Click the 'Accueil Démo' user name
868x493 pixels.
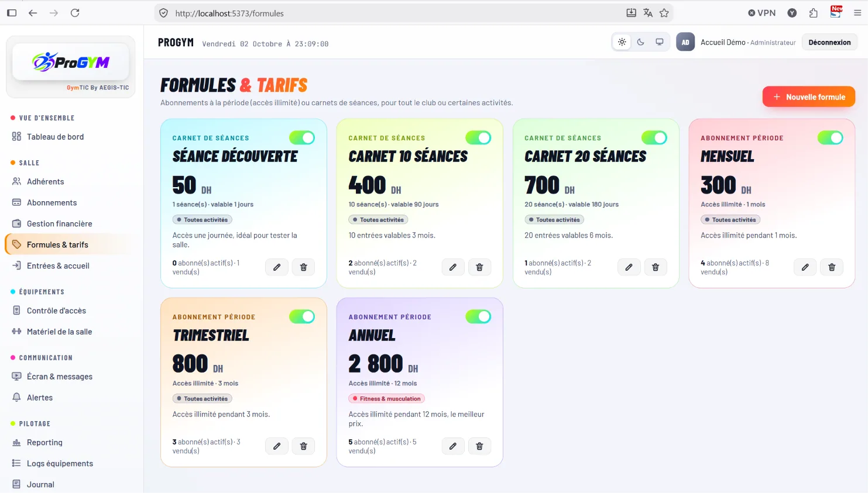(723, 42)
